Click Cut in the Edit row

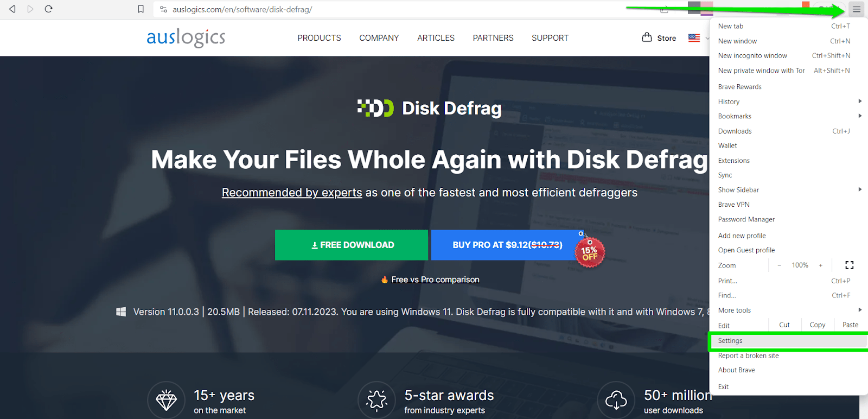click(x=784, y=325)
